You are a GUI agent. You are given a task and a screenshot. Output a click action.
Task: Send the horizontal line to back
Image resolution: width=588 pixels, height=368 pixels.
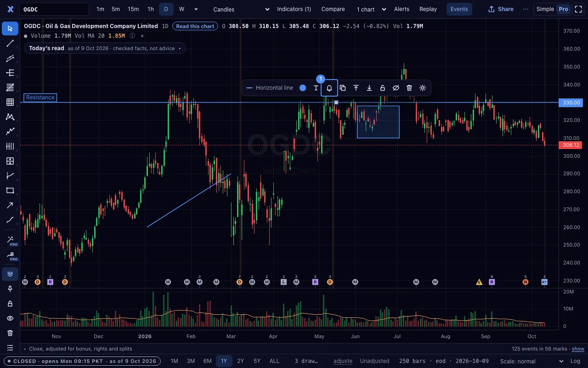(x=369, y=88)
